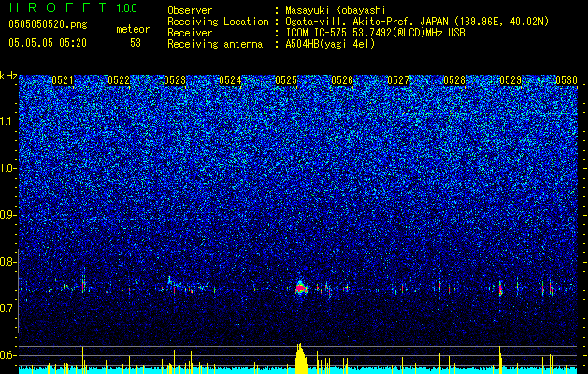588x374 pixels.
Task: Click the 0528 time marker
Action: (454, 80)
